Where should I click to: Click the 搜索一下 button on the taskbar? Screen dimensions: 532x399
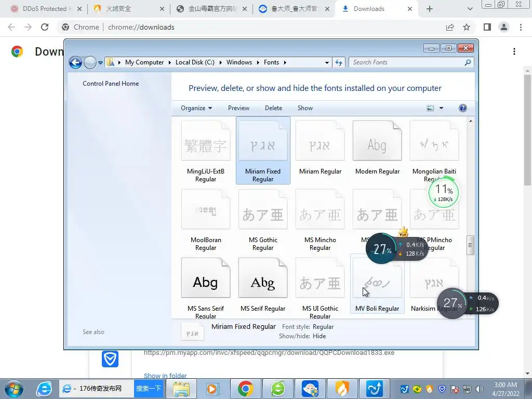[x=148, y=389]
